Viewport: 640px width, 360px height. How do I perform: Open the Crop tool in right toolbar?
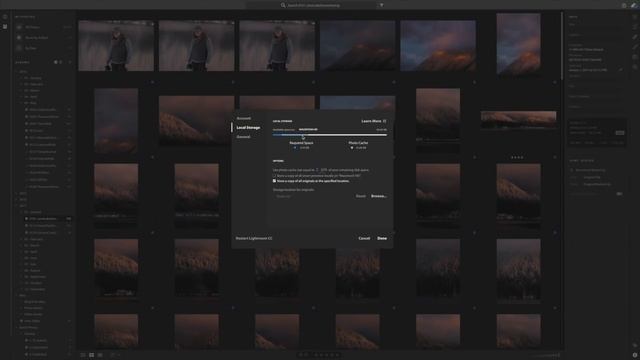635,27
